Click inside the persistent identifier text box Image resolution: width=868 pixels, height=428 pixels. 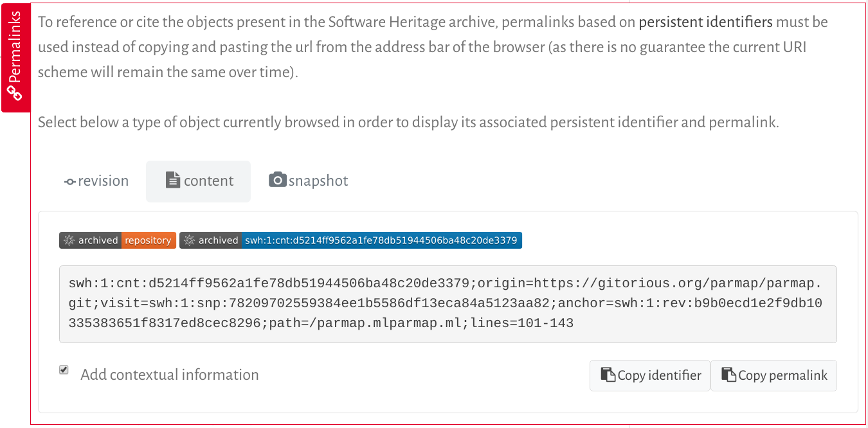[x=448, y=304]
